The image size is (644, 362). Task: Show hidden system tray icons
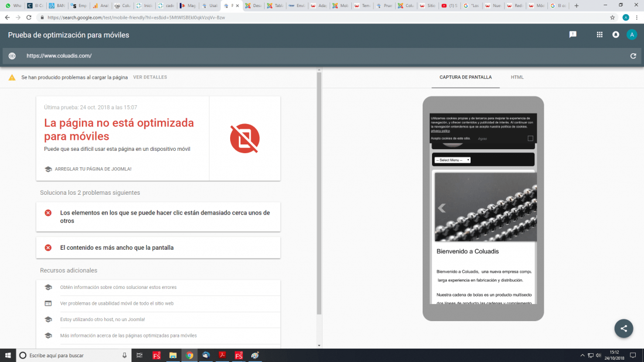pos(582,356)
